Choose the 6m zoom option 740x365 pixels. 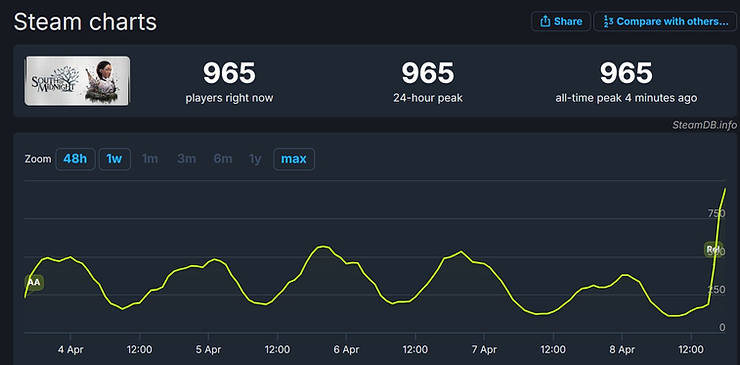(x=223, y=159)
